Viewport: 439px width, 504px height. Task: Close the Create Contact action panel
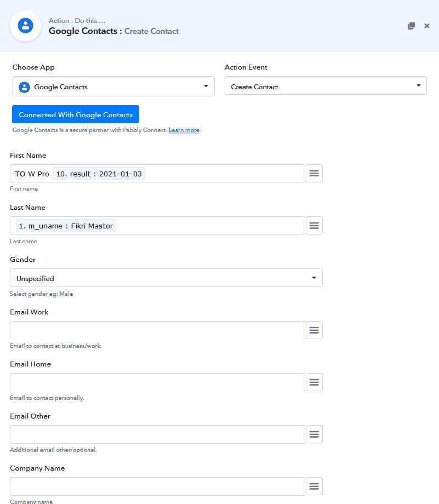click(x=426, y=26)
